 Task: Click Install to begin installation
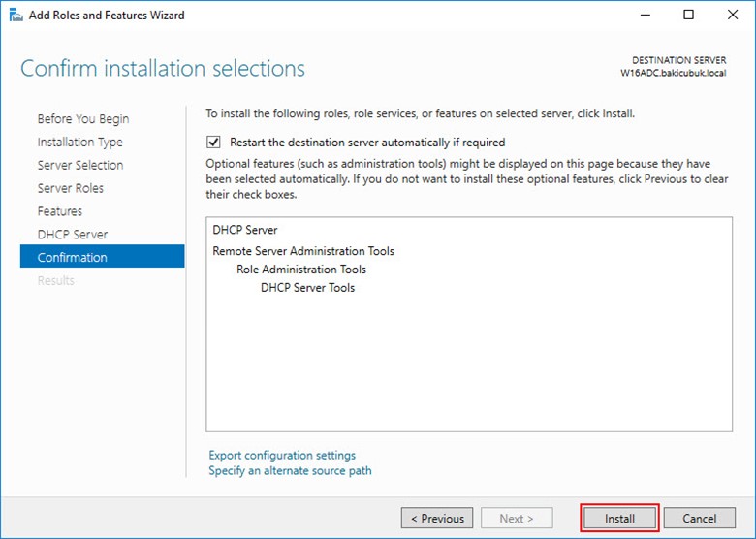tap(619, 519)
